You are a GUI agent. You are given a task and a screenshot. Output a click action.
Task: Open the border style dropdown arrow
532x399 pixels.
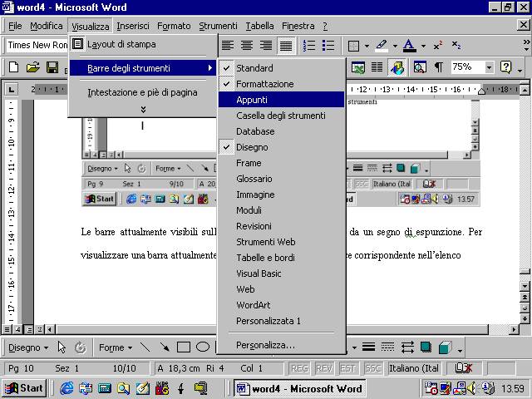click(x=367, y=46)
